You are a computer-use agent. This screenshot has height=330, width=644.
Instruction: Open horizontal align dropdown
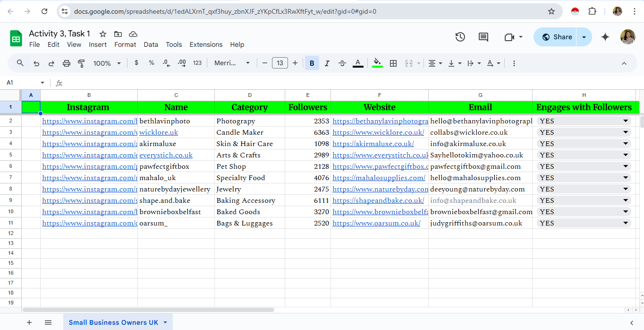(x=435, y=63)
